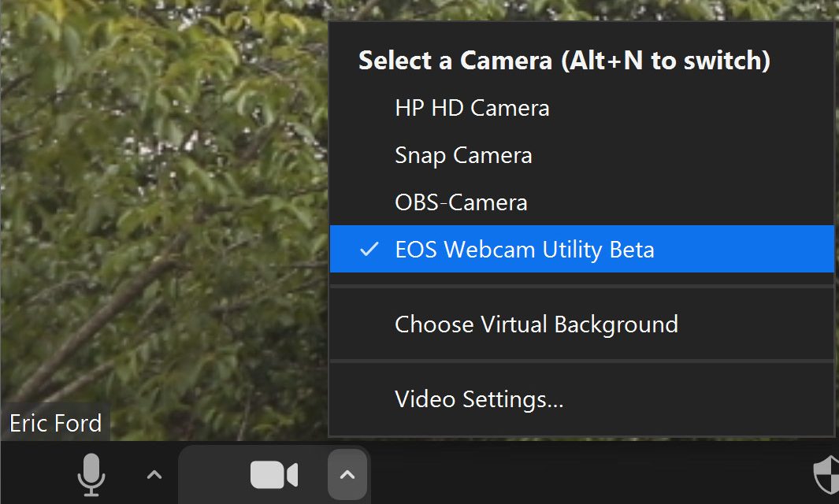The height and width of the screenshot is (504, 839).
Task: Mute the microphone icon
Action: click(x=91, y=475)
